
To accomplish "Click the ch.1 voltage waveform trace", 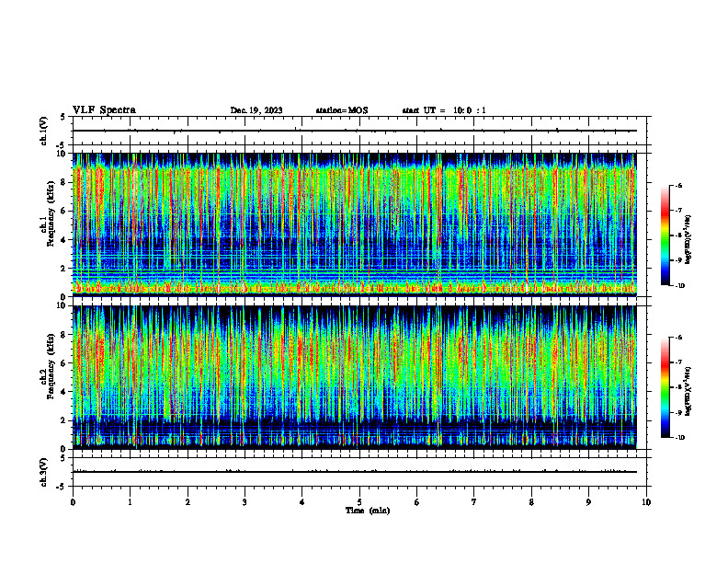I will point(355,131).
